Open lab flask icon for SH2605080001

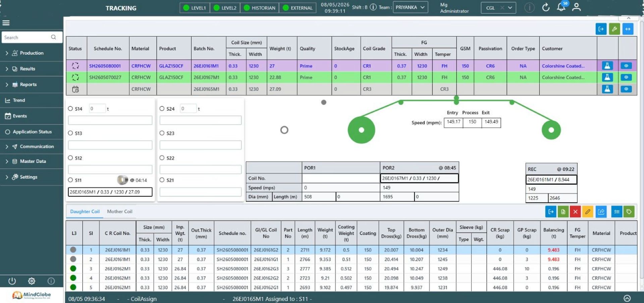point(607,66)
